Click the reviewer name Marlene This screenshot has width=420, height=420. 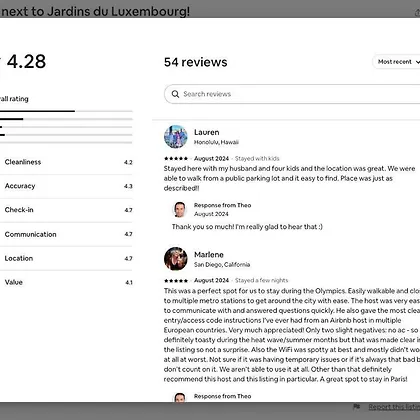click(x=209, y=255)
